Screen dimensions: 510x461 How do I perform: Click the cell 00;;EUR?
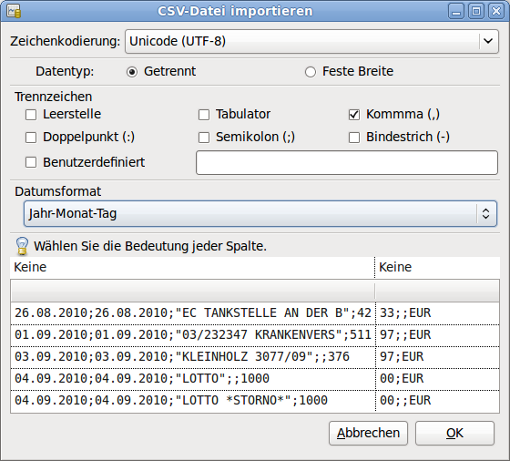(x=437, y=401)
